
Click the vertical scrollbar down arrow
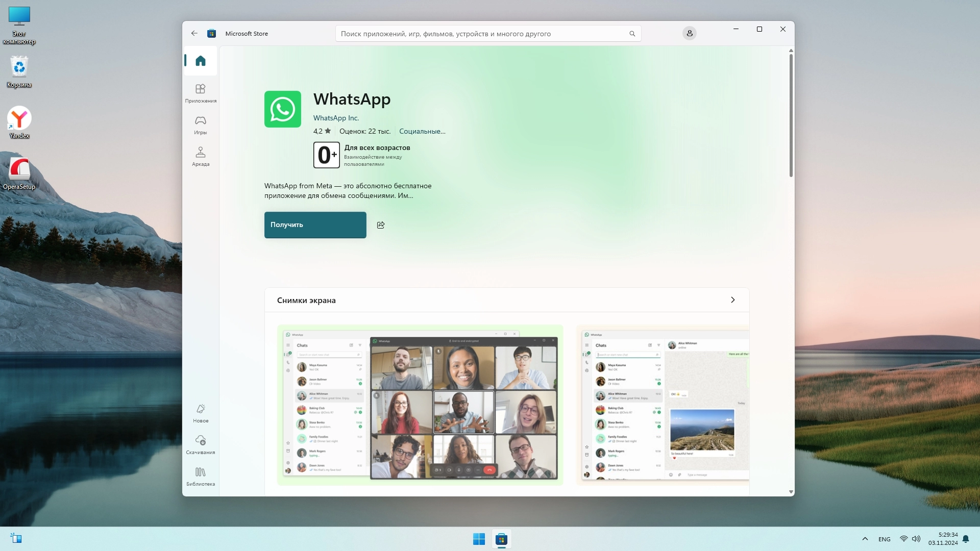(791, 492)
